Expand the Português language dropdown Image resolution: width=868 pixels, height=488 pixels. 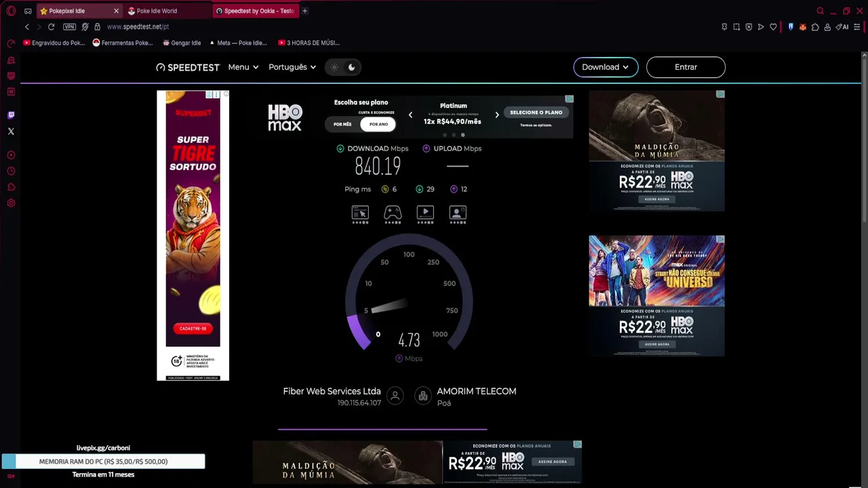pyautogui.click(x=292, y=67)
